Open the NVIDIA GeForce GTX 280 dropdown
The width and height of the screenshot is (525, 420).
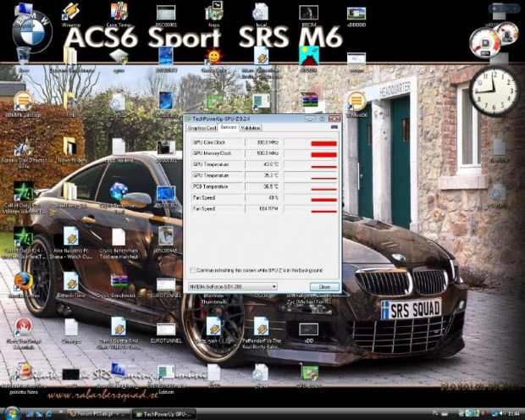[233, 287]
